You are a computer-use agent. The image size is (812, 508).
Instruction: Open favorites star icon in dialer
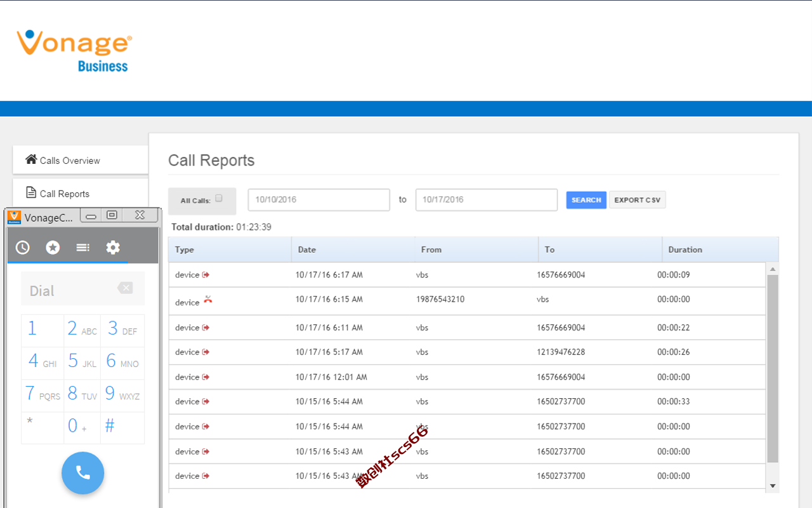tap(53, 248)
